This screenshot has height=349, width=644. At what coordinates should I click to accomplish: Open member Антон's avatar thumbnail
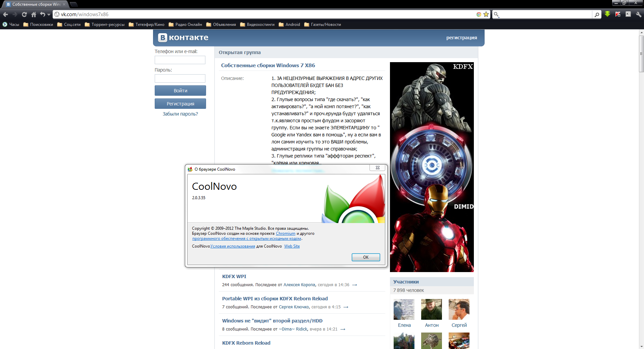coord(432,309)
